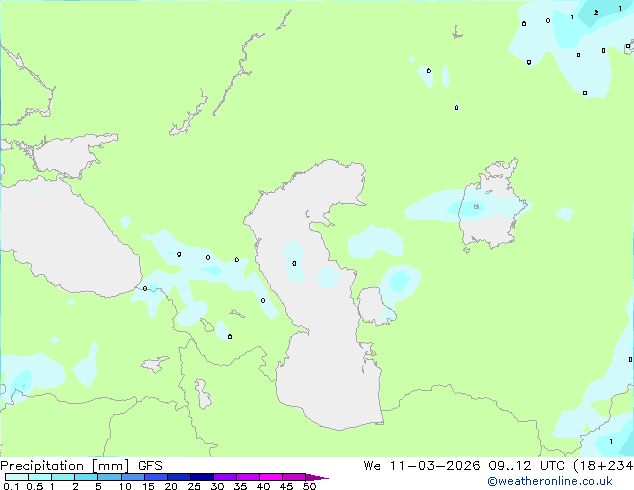Click the 1–2 mm legend color swatch

pos(63,477)
